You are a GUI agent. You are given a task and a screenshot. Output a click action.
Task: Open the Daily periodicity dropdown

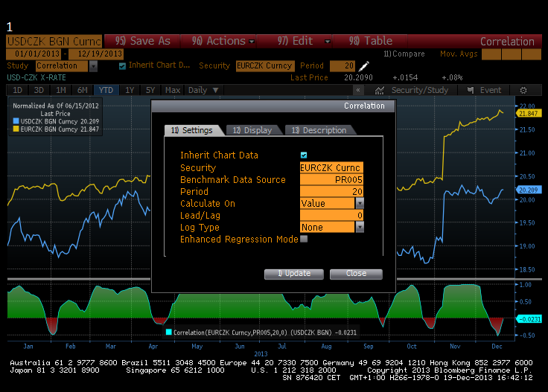coord(203,90)
